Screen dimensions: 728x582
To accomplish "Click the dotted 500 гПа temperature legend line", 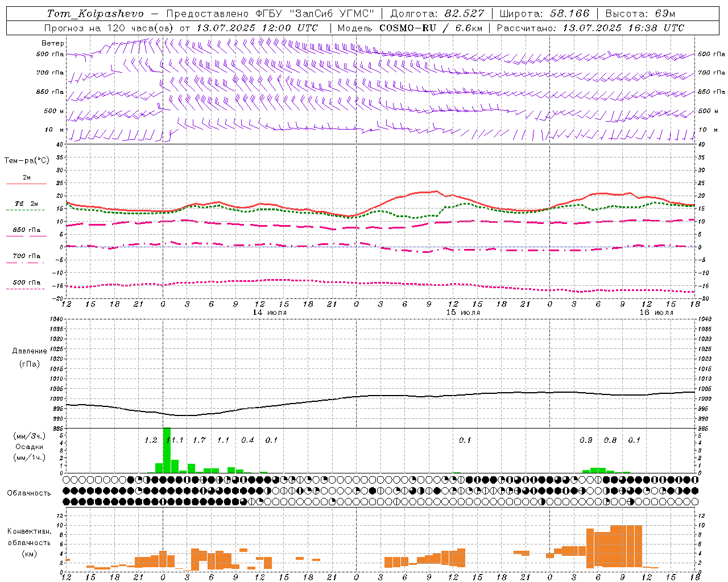I will pos(25,289).
